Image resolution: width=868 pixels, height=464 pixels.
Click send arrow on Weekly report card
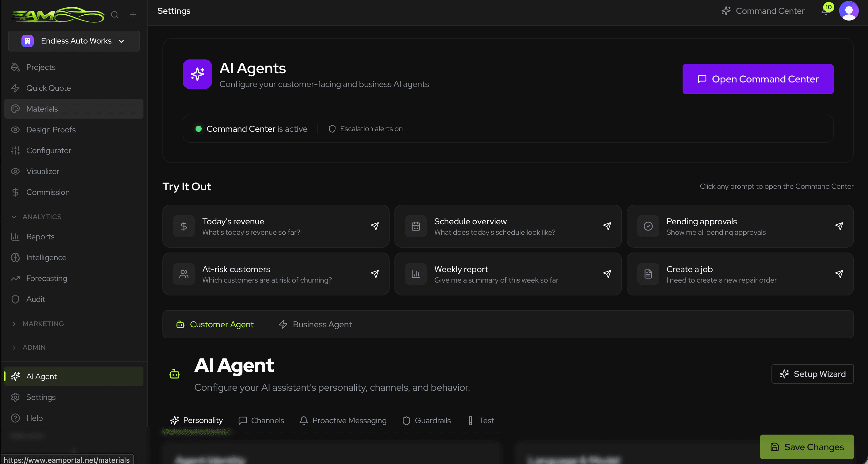(607, 274)
